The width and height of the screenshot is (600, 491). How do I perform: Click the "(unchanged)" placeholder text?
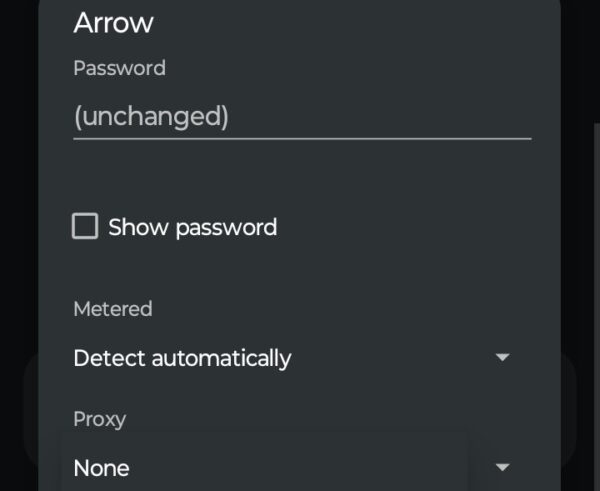click(x=151, y=117)
